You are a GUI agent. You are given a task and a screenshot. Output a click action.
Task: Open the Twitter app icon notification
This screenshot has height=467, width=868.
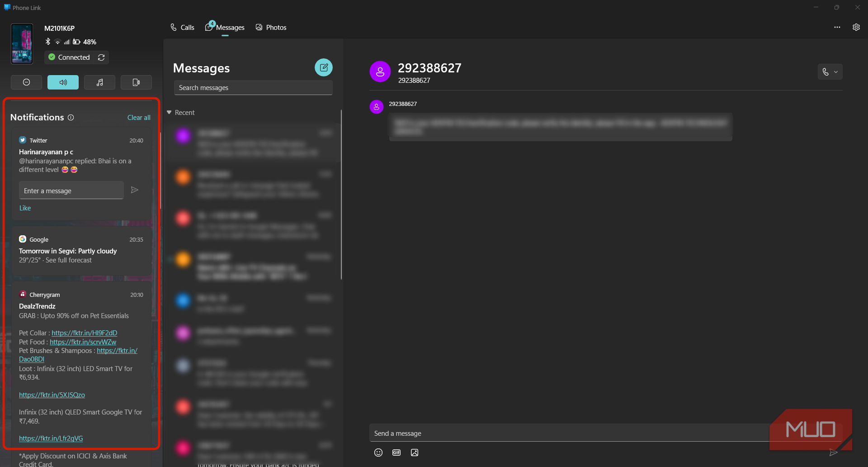pyautogui.click(x=23, y=140)
